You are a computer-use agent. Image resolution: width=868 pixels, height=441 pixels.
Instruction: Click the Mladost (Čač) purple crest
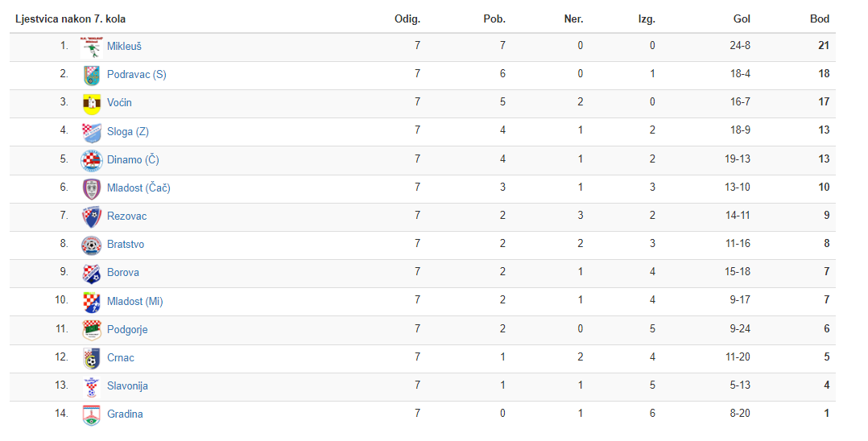pos(91,188)
